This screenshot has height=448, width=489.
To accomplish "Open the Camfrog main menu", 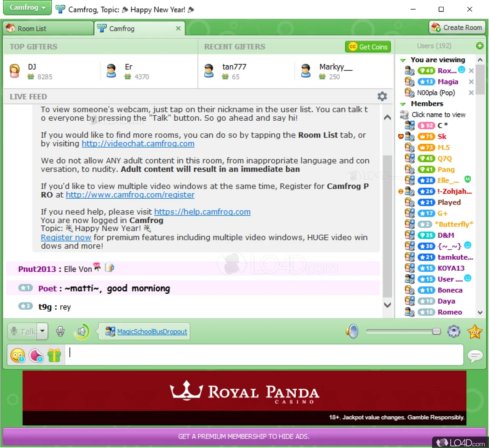I will click(27, 8).
